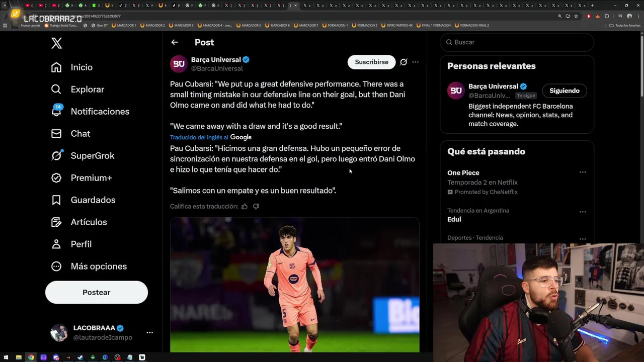Open Barça Universal name in Personas relevantes
The image size is (644, 362).
click(493, 86)
